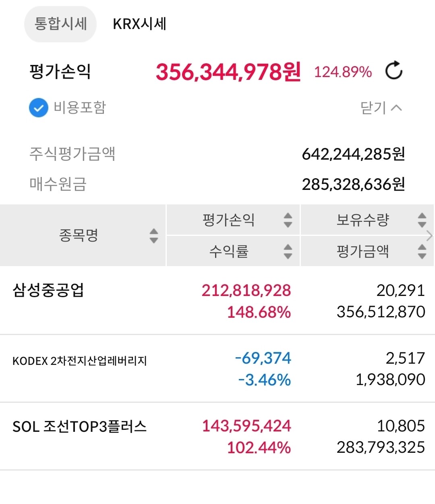Tap the 수익률 column header label
435x504 pixels.
[x=228, y=251]
